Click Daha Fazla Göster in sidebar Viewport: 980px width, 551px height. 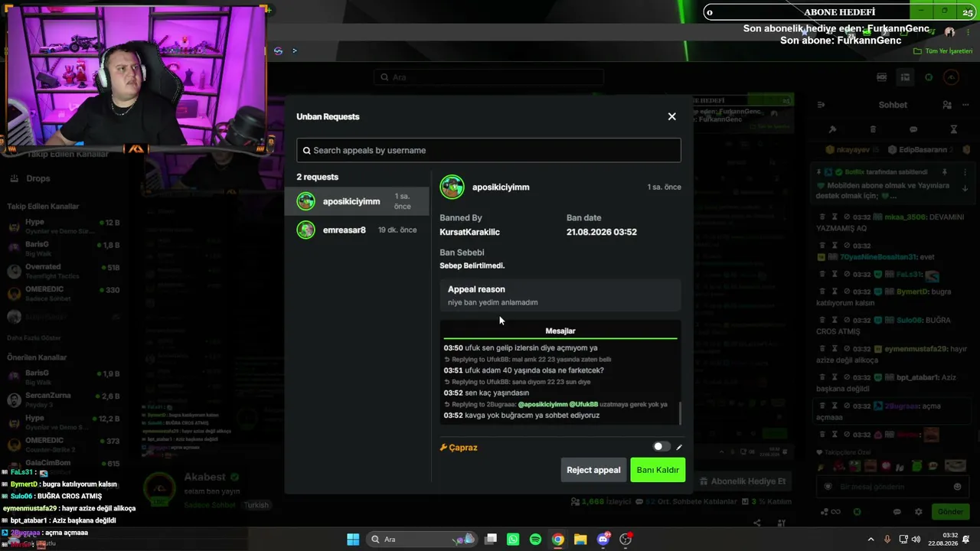(34, 338)
